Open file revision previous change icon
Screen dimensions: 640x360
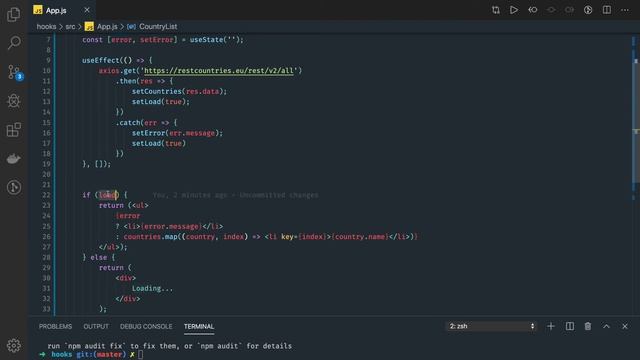pos(533,10)
